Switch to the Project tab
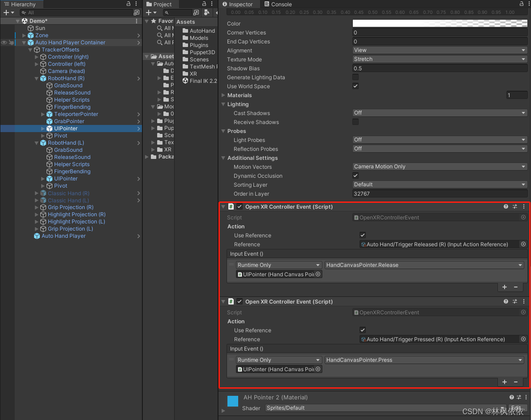 point(159,4)
